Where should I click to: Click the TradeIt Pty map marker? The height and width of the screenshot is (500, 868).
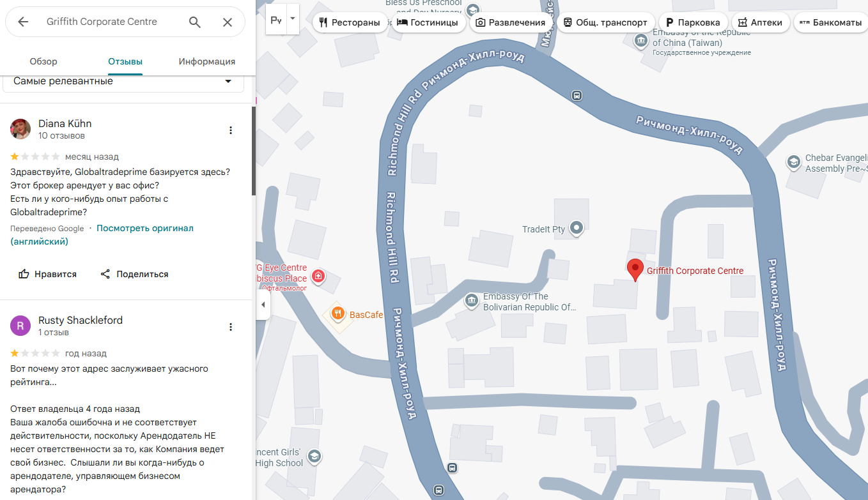577,227
